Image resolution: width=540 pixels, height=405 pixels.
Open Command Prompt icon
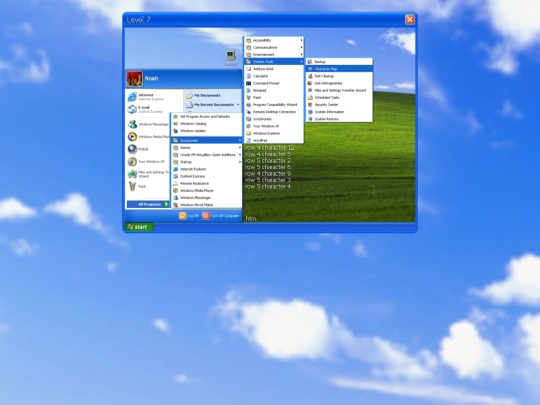pyautogui.click(x=248, y=83)
